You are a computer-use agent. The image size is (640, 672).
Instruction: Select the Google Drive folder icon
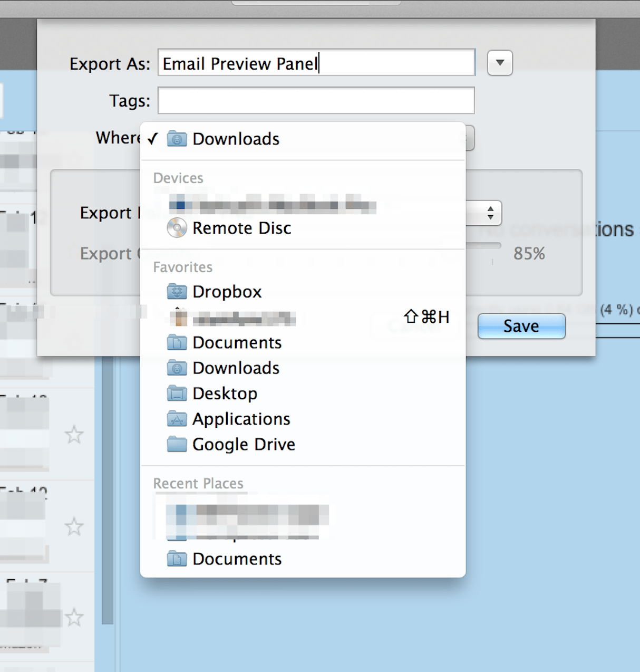tap(177, 444)
